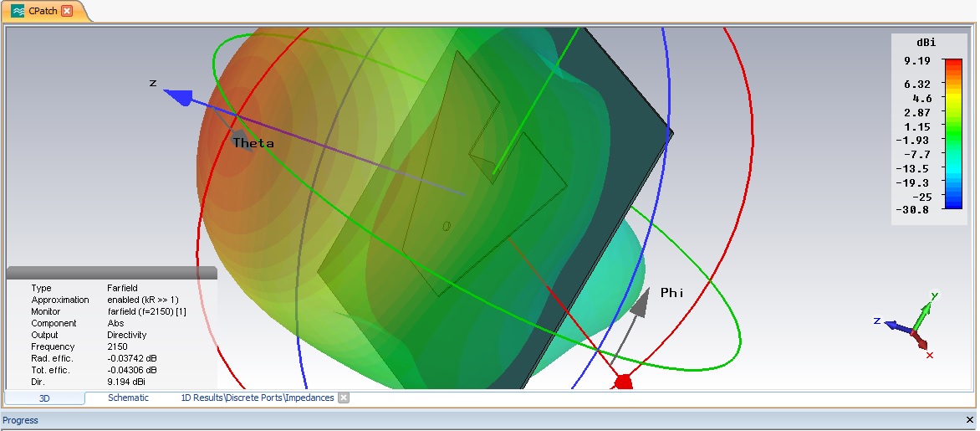Click the red marker dot on the circle
980x431 pixels.
[623, 382]
